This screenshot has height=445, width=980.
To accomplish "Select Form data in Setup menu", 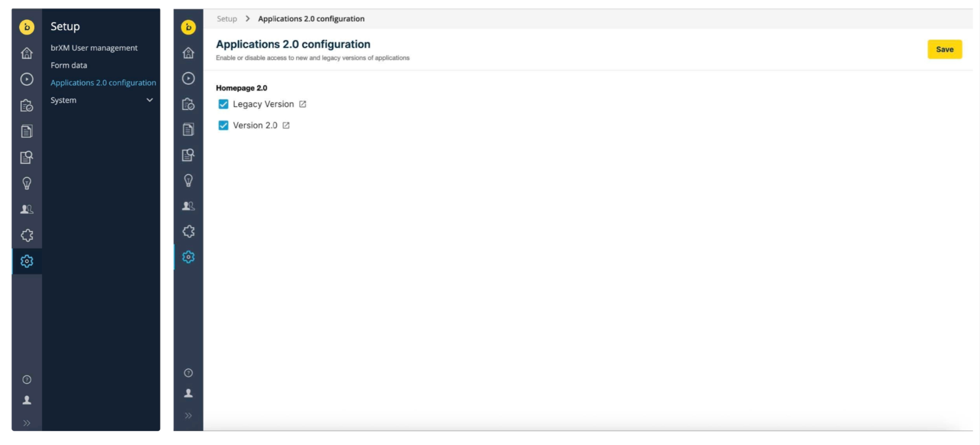I will click(x=69, y=65).
